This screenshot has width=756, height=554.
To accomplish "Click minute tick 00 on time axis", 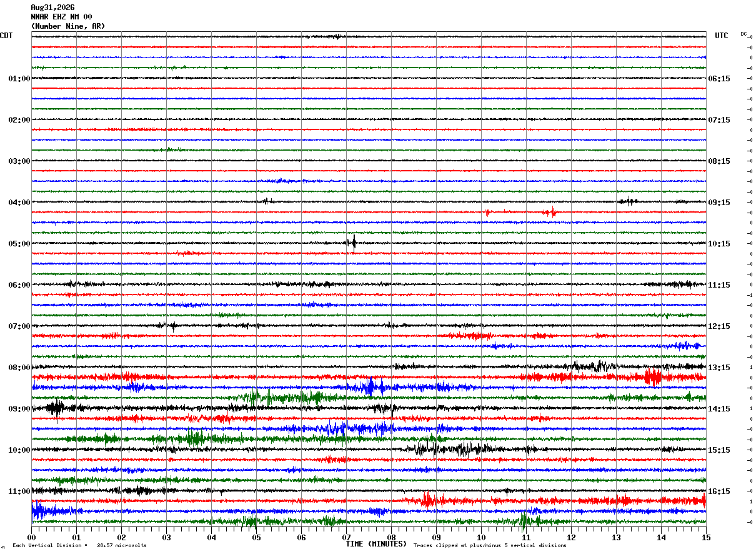I will (x=31, y=537).
